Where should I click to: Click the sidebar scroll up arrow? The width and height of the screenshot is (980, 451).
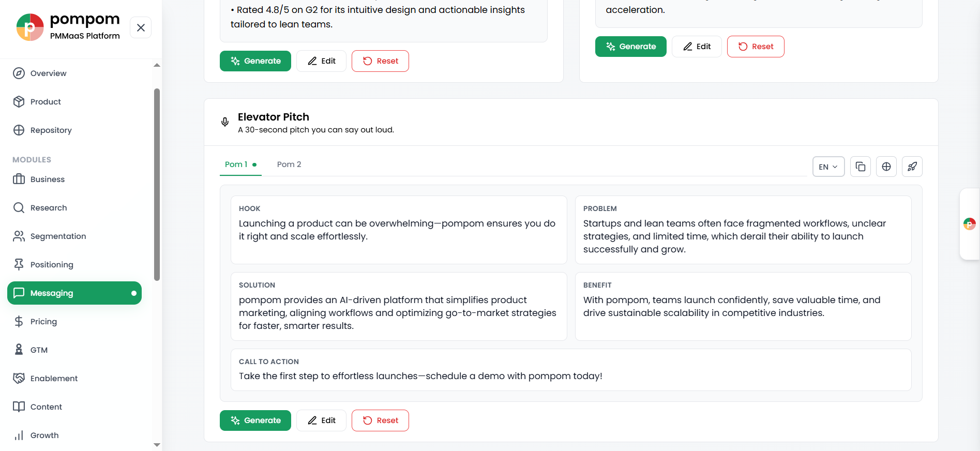point(157,65)
